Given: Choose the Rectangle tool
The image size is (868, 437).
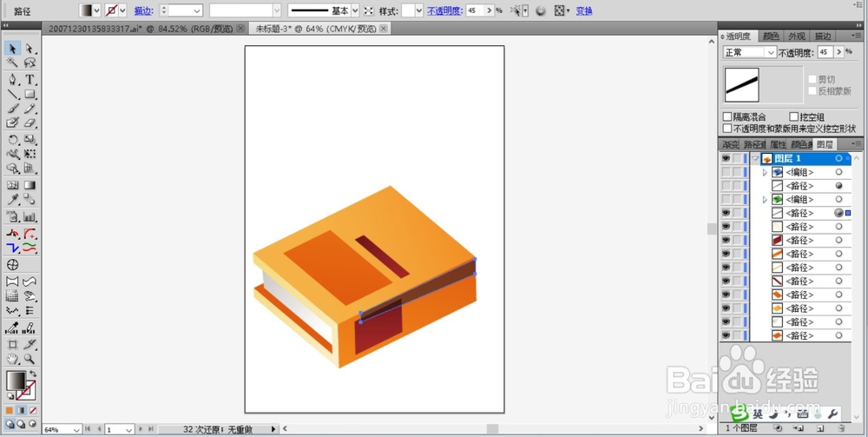Looking at the screenshot, I should 30,94.
